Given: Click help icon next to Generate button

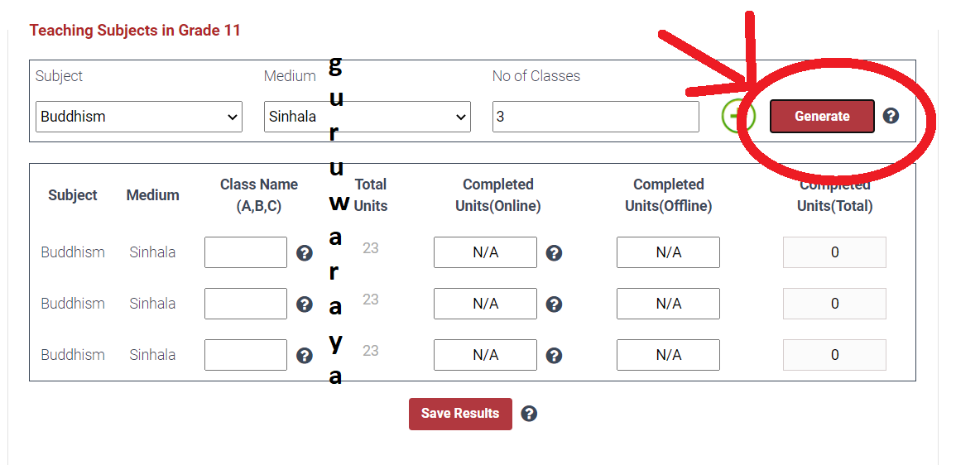Looking at the screenshot, I should coord(891,116).
